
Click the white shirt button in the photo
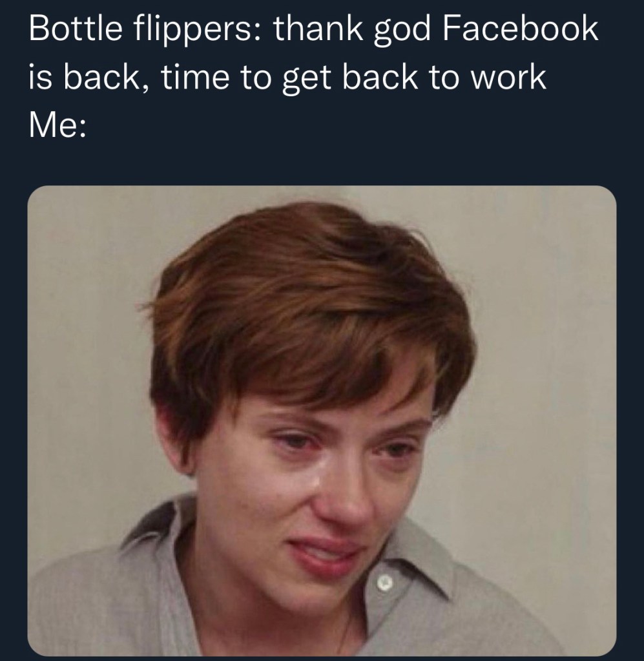[x=386, y=583]
